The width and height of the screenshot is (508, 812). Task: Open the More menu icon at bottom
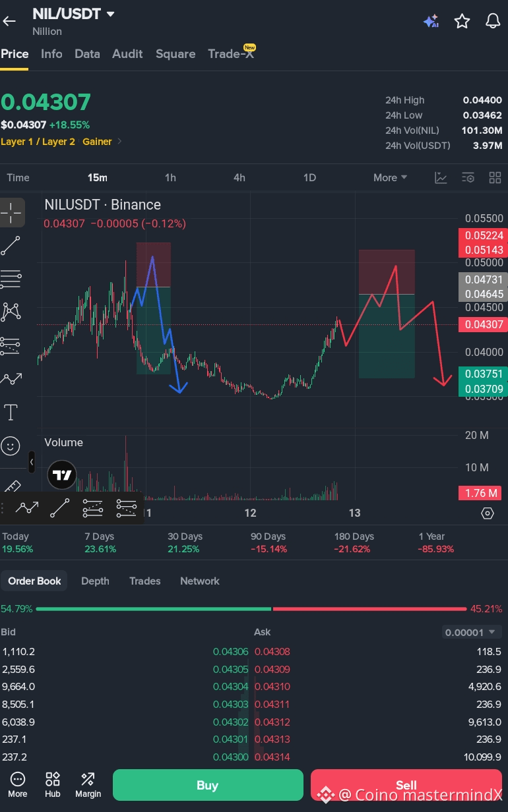pyautogui.click(x=18, y=784)
